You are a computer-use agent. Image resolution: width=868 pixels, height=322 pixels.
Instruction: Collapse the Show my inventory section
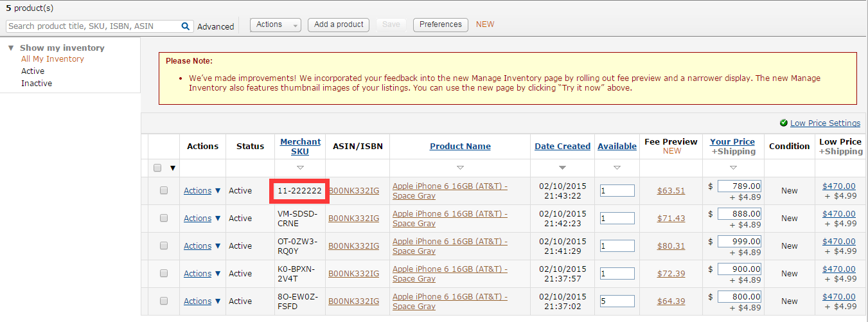(11, 48)
